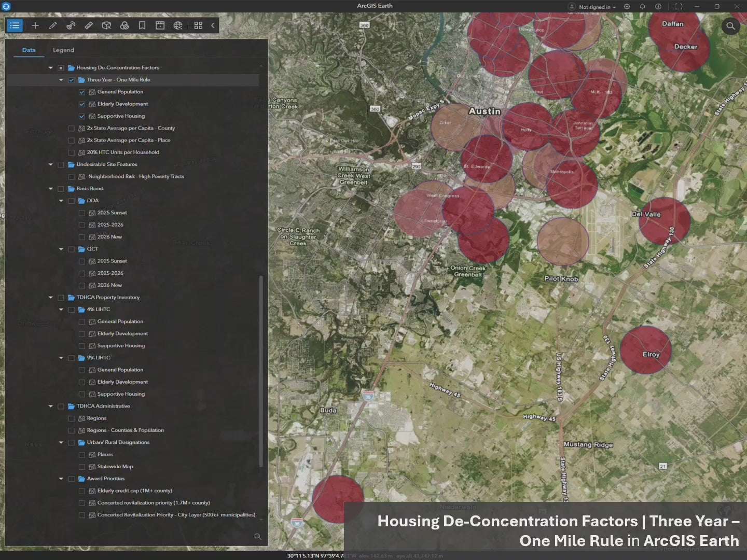This screenshot has height=560, width=747.
Task: Click the Three Year - One Mile Rule folder icon
Action: click(81, 80)
